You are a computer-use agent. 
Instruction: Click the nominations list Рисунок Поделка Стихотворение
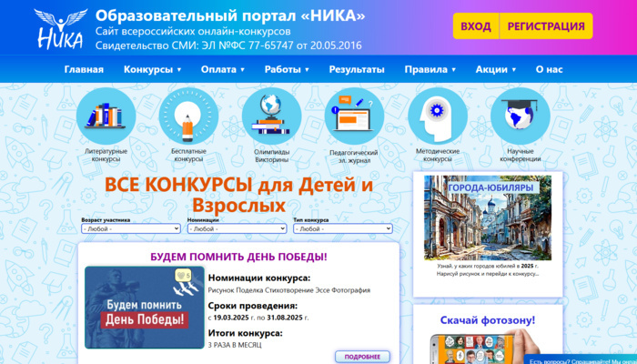pyautogui.click(x=288, y=290)
